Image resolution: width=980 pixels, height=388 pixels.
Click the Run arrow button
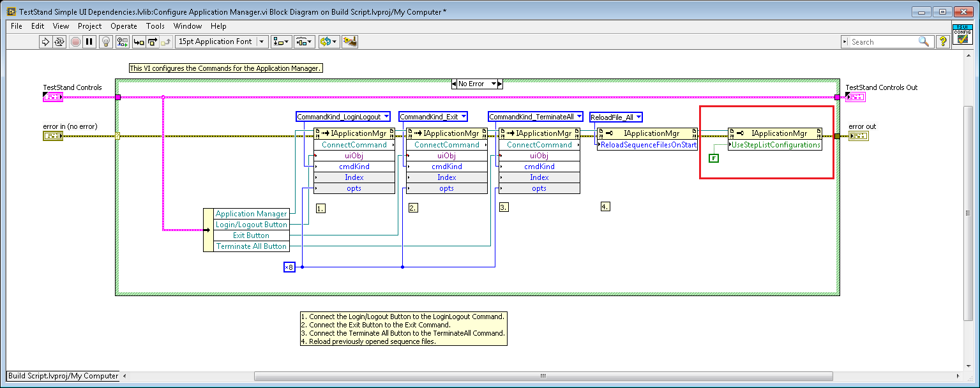coord(45,41)
